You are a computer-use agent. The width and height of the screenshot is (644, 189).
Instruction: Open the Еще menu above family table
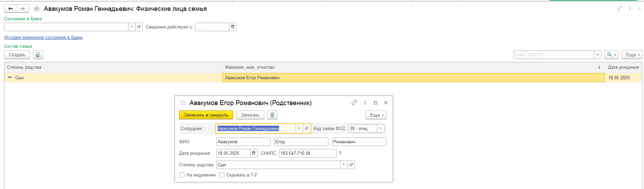tap(631, 55)
